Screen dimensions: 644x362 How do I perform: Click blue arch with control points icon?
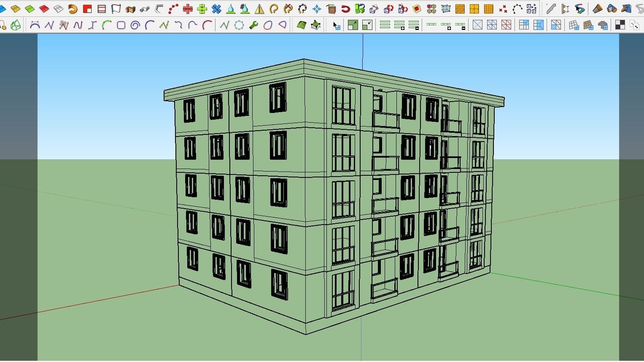(x=35, y=25)
